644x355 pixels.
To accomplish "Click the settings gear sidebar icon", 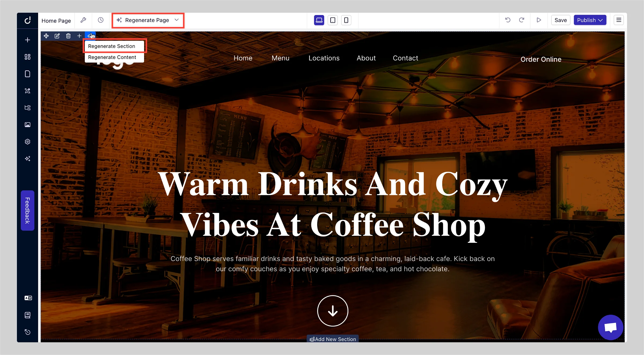I will (x=28, y=142).
